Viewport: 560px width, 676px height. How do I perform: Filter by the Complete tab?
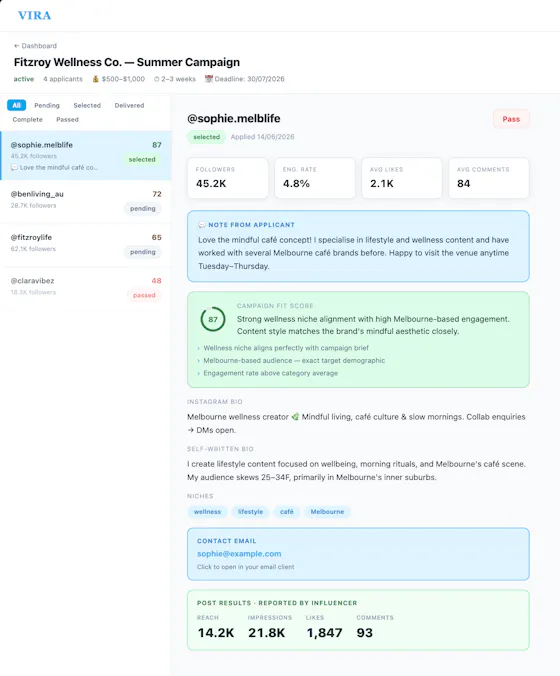(x=28, y=119)
